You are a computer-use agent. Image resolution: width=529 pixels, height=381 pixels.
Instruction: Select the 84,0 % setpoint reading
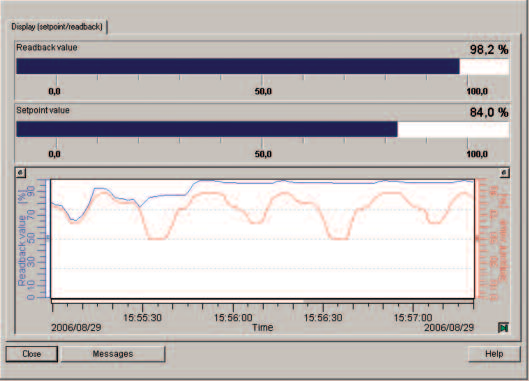pyautogui.click(x=489, y=112)
